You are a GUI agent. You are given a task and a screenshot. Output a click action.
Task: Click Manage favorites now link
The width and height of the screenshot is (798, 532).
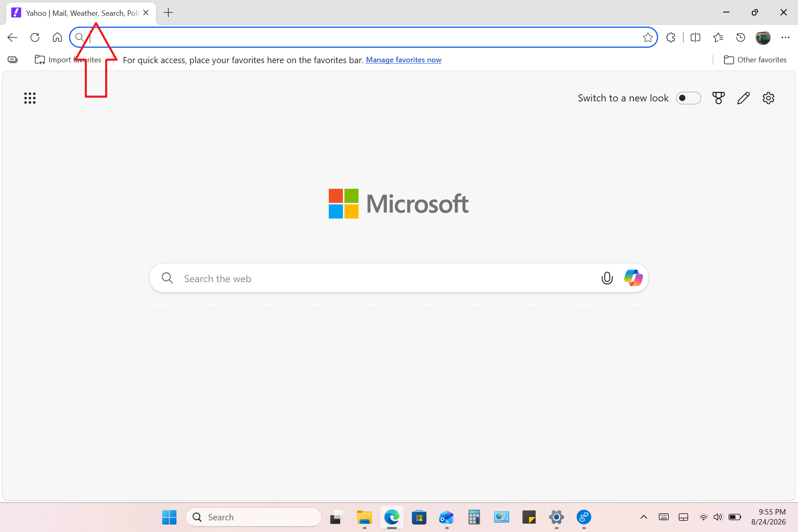pos(404,60)
